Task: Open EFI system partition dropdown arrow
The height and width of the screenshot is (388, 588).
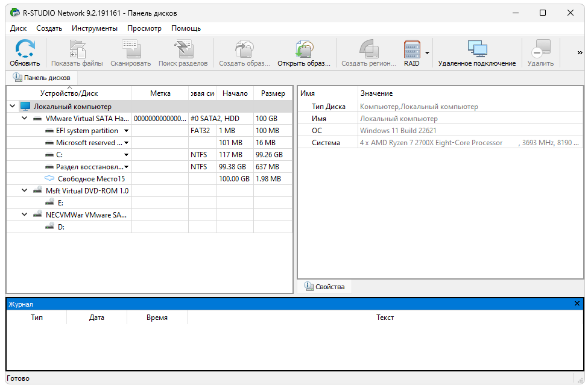Action: click(127, 131)
